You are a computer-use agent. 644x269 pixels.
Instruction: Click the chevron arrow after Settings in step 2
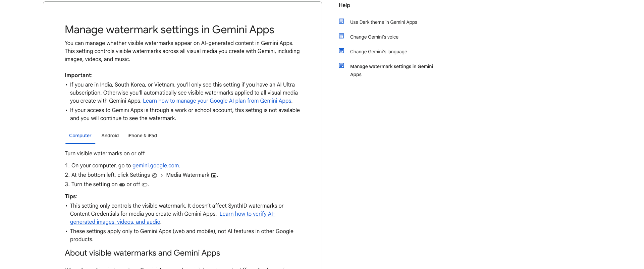[x=162, y=175]
